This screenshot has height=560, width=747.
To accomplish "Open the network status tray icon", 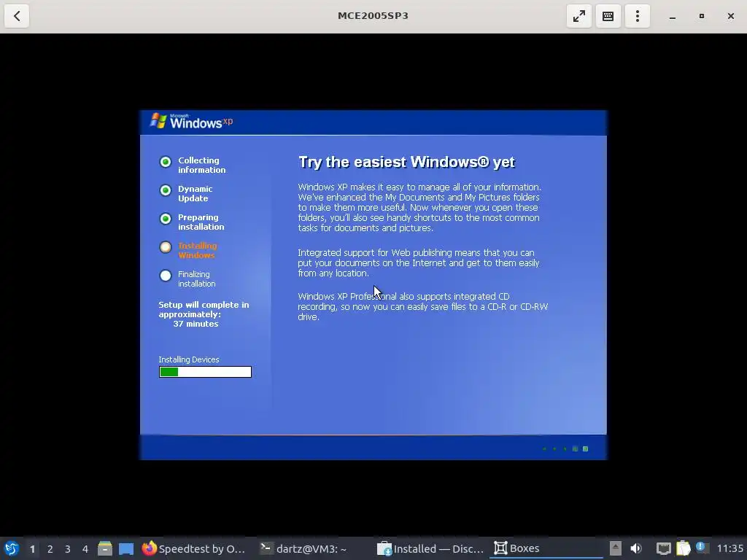I will [x=663, y=548].
